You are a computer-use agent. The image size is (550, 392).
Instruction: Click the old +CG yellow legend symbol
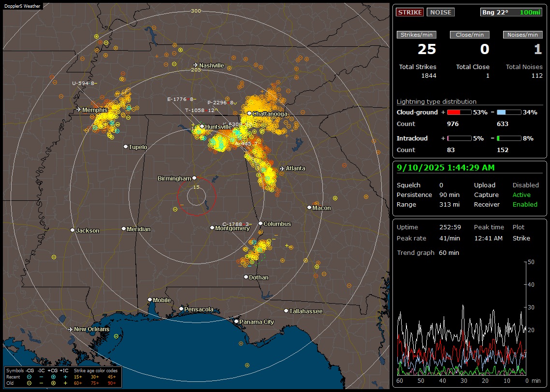click(x=53, y=383)
